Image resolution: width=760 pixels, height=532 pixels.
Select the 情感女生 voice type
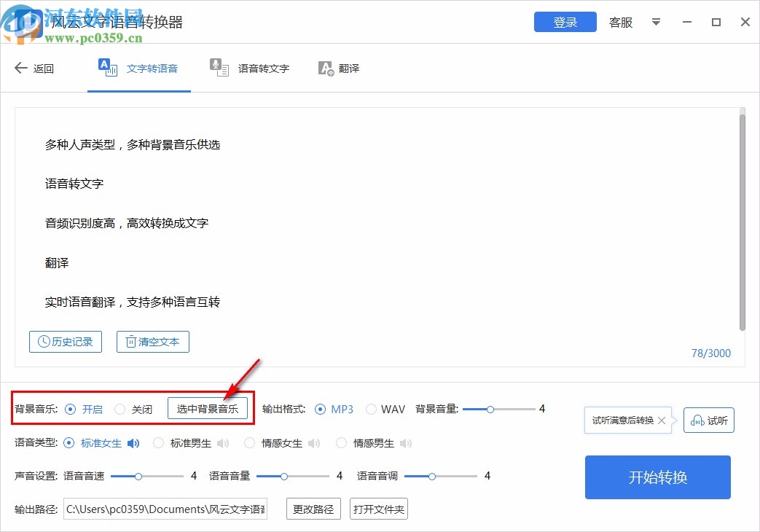coord(249,442)
